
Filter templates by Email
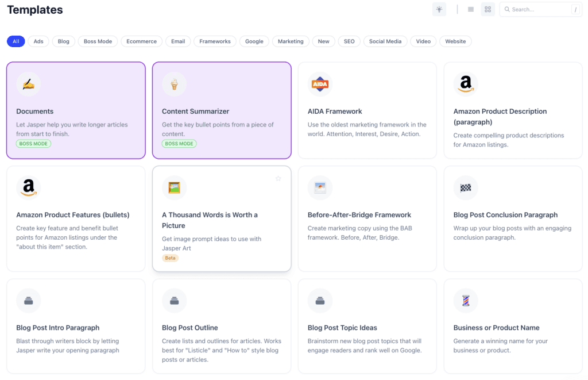[178, 41]
